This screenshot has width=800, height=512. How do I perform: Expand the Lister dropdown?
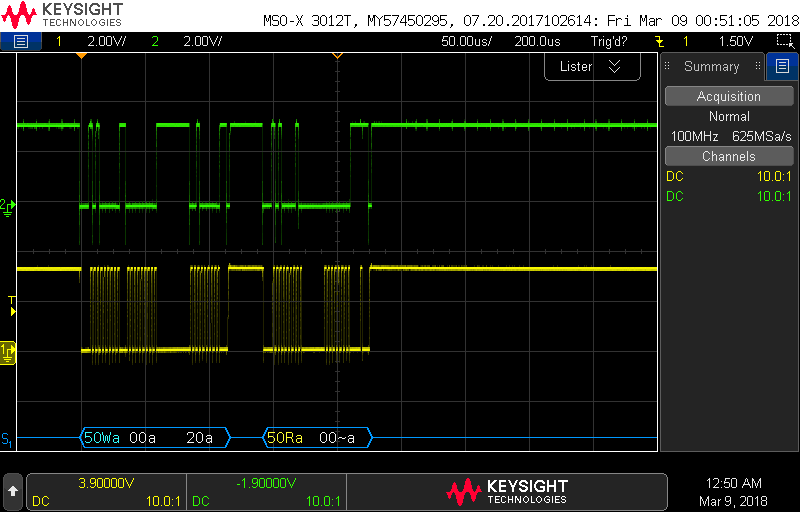(x=592, y=66)
